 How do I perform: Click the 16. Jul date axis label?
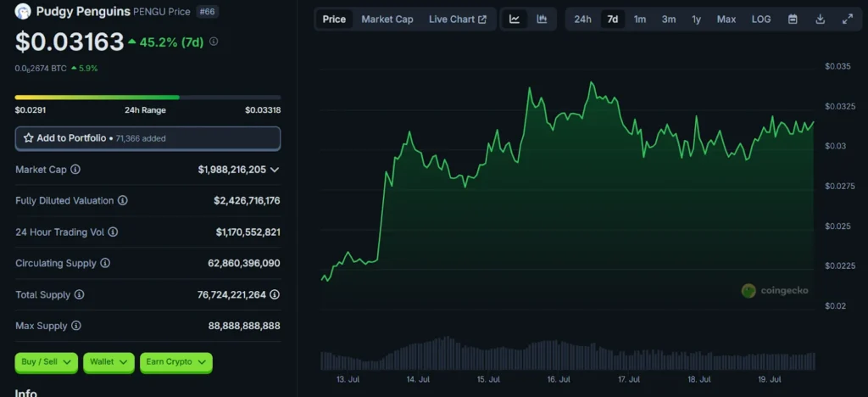[559, 380]
